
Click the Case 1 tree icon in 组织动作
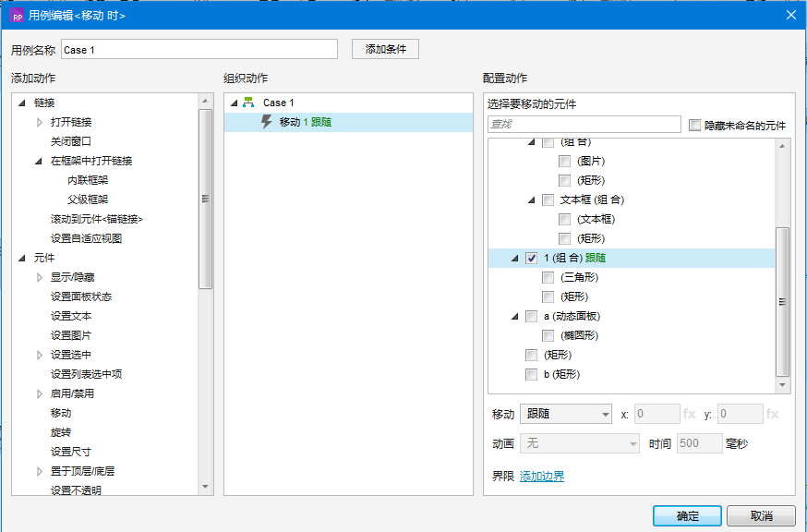(x=247, y=103)
